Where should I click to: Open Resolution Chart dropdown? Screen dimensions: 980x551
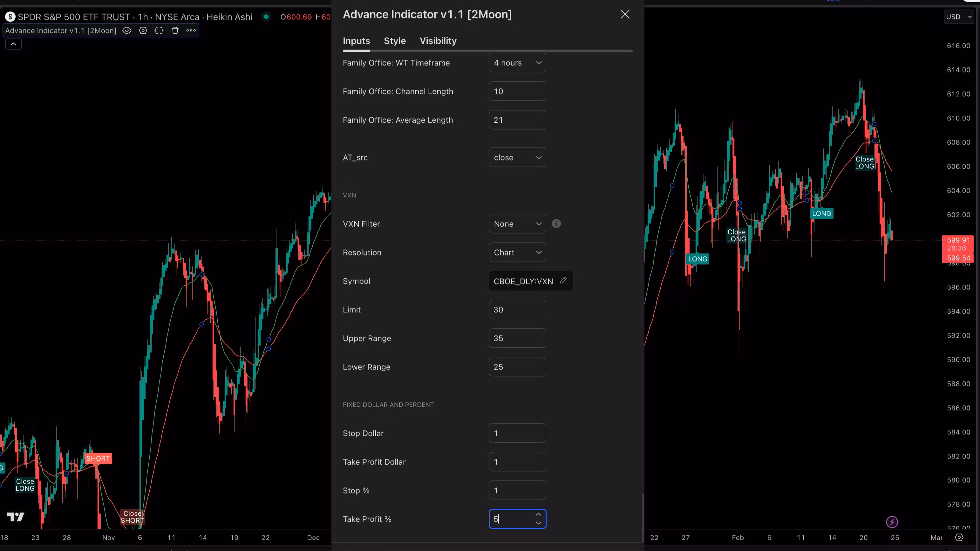517,252
